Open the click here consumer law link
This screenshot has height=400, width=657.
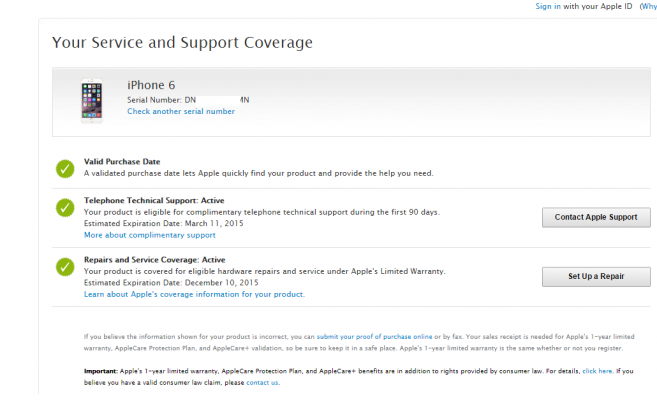[598, 371]
